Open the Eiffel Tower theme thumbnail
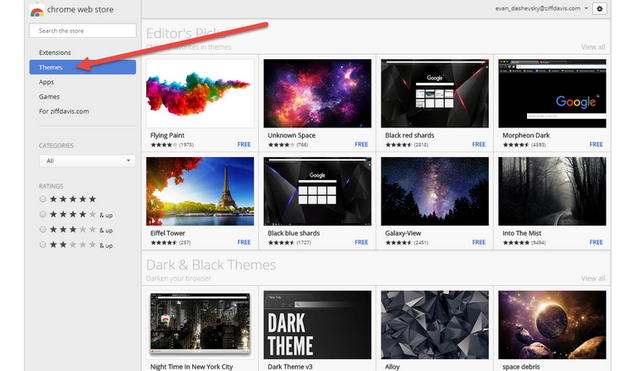This screenshot has width=630, height=371. click(x=200, y=191)
